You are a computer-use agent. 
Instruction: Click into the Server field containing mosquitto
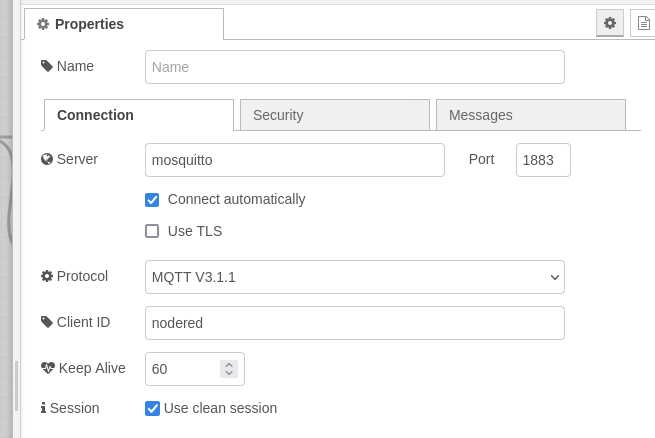pos(294,160)
